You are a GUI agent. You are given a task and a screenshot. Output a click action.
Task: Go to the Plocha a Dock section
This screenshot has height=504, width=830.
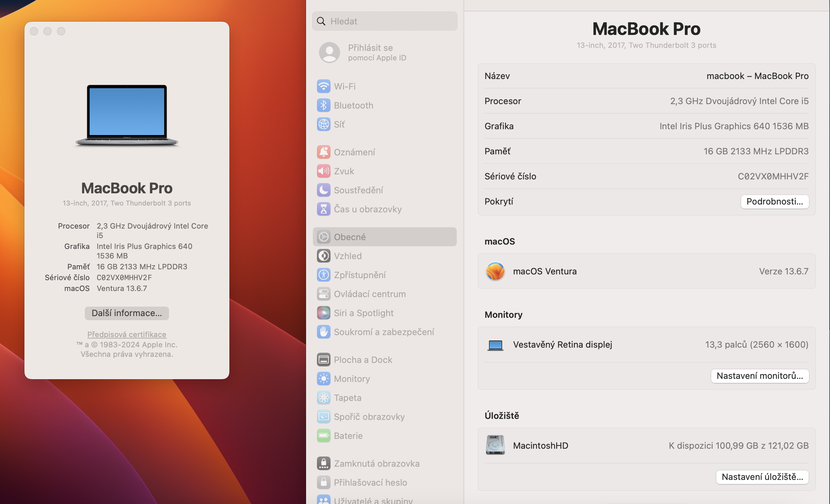click(x=363, y=360)
